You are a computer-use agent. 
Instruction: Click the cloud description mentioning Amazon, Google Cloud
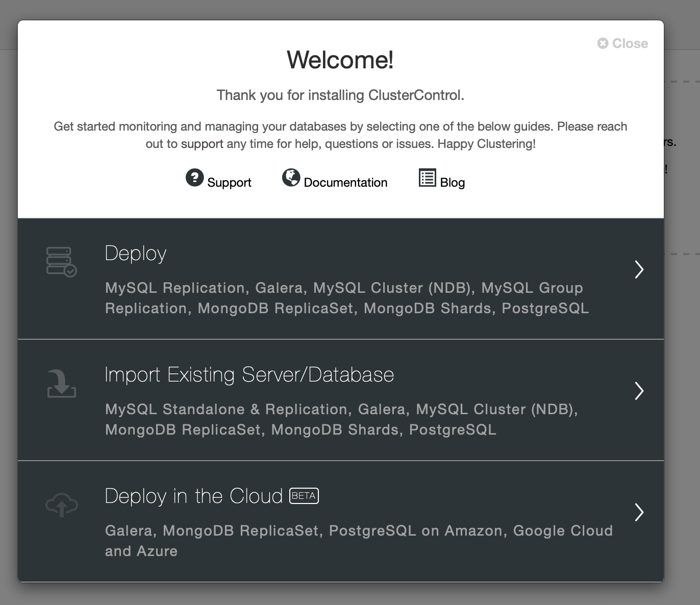359,541
